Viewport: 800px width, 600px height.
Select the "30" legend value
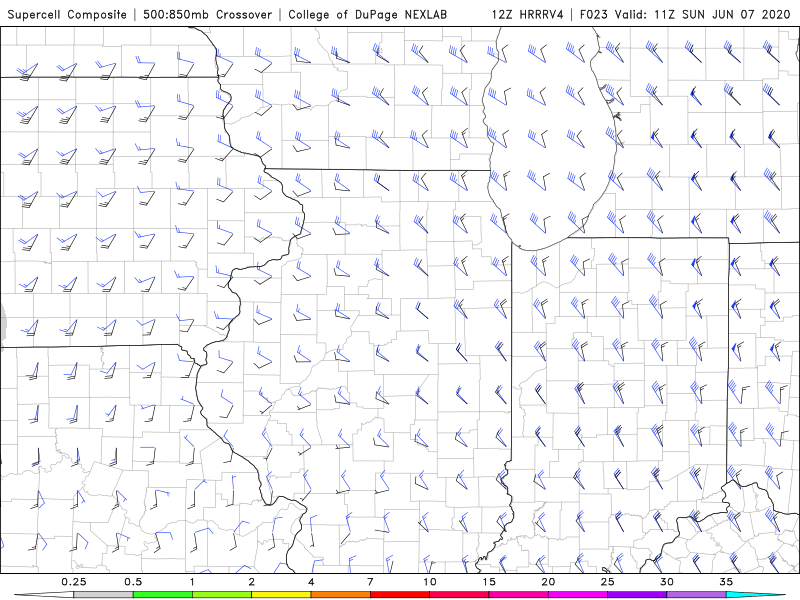(x=667, y=582)
